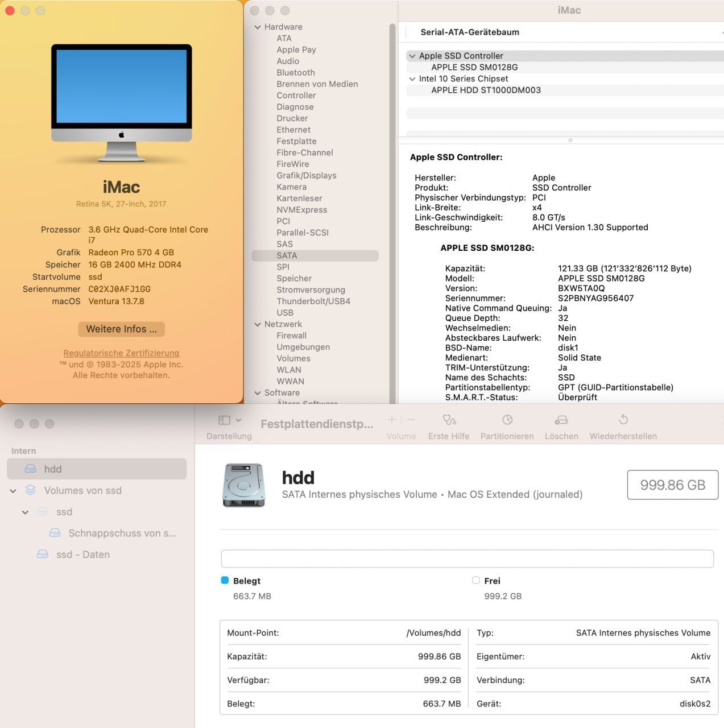Click the Frei legend swatch
The height and width of the screenshot is (728, 724).
(x=475, y=580)
